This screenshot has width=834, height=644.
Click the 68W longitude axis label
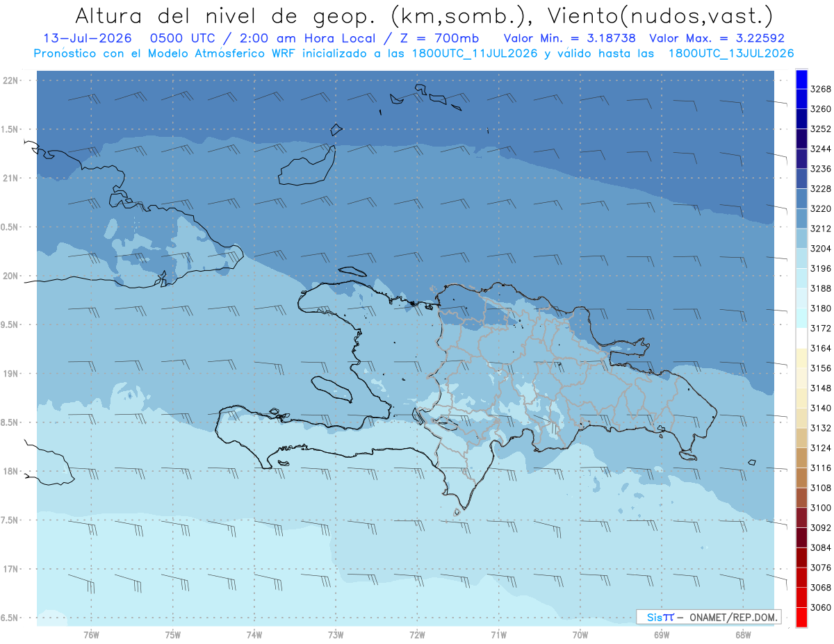coord(743,635)
